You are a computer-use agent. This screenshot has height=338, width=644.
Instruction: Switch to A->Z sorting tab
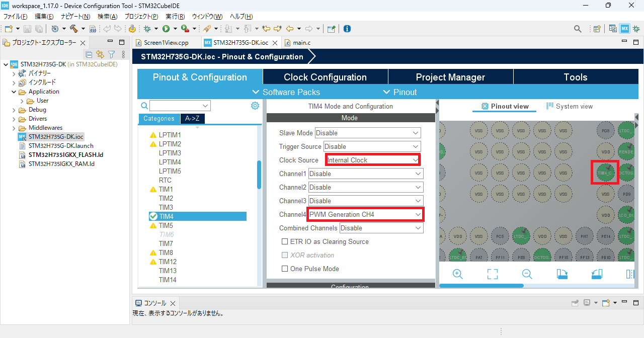click(x=192, y=119)
